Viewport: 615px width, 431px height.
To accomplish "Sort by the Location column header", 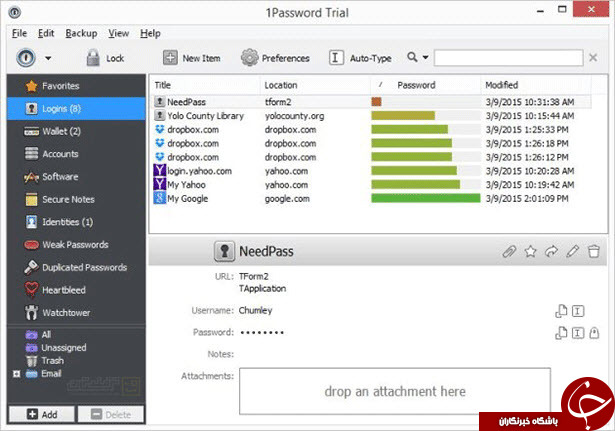I will point(316,85).
